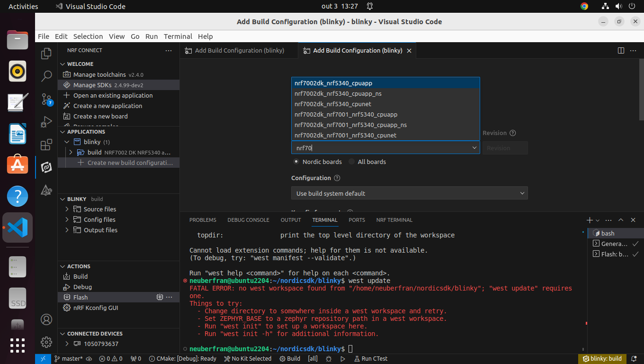Image resolution: width=644 pixels, height=364 pixels.
Task: Open the Manage gear in activity bar
Action: 46,342
